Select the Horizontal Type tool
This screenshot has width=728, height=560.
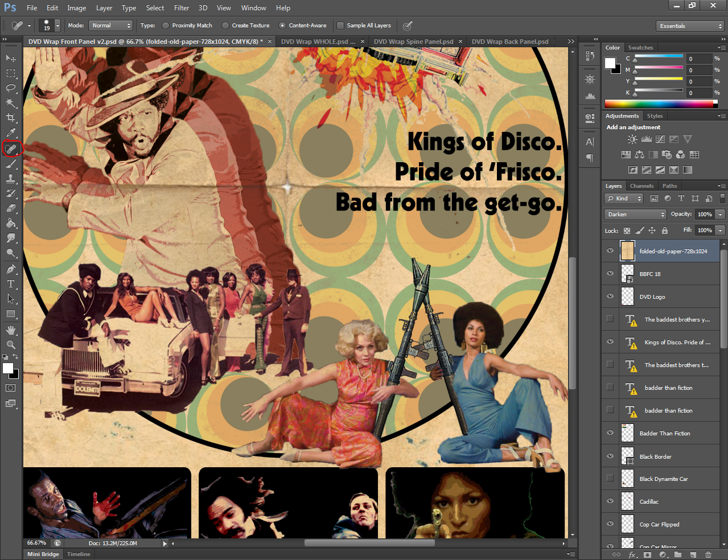(x=11, y=284)
